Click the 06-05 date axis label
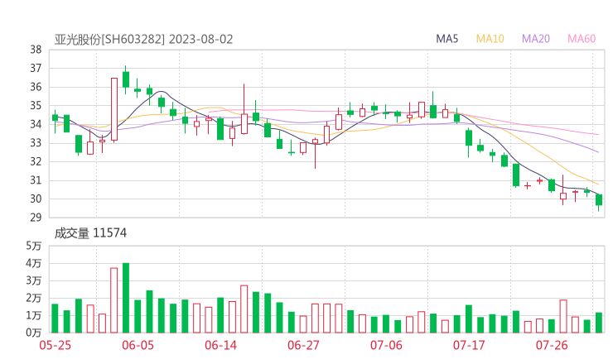Image resolution: width=613 pixels, height=364 pixels. (x=138, y=345)
